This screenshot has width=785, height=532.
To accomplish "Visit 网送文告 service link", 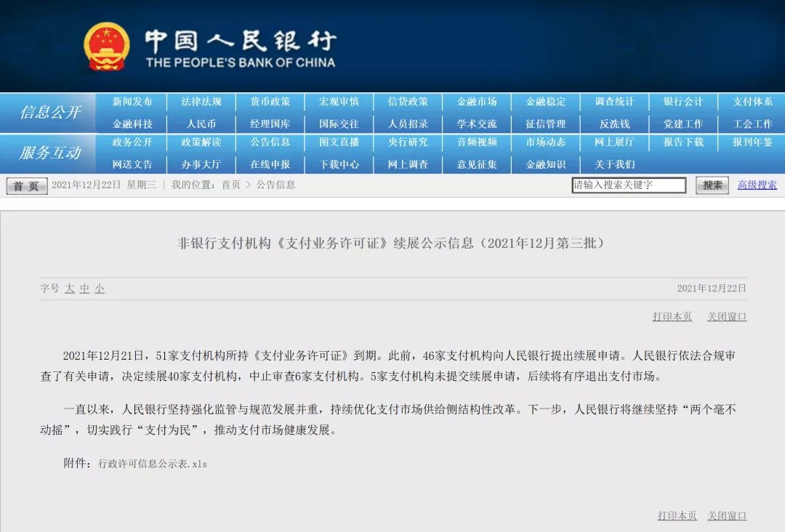I will [x=132, y=164].
